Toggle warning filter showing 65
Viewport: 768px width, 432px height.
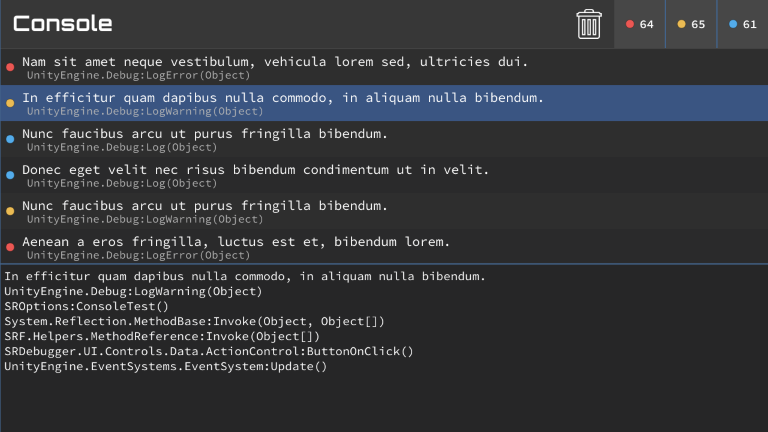tap(691, 24)
